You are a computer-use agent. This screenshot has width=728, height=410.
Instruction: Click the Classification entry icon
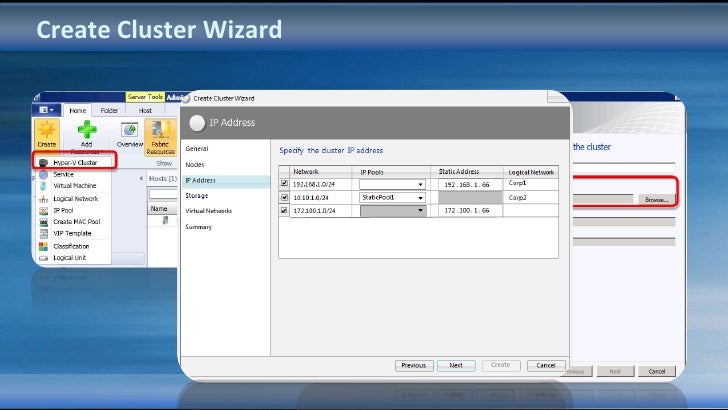(44, 246)
